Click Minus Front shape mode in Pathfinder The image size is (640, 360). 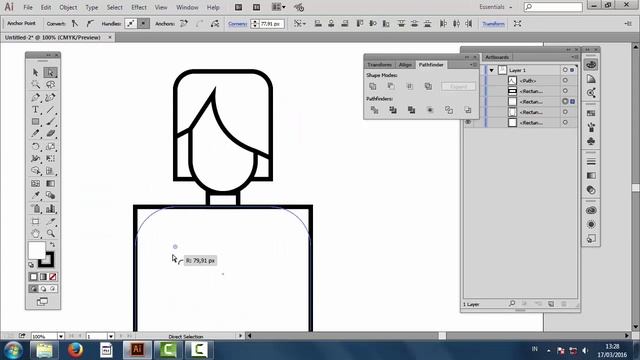click(x=391, y=86)
